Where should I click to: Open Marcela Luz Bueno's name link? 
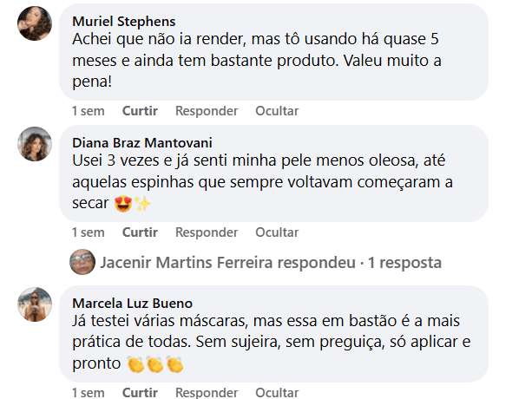[x=132, y=302]
